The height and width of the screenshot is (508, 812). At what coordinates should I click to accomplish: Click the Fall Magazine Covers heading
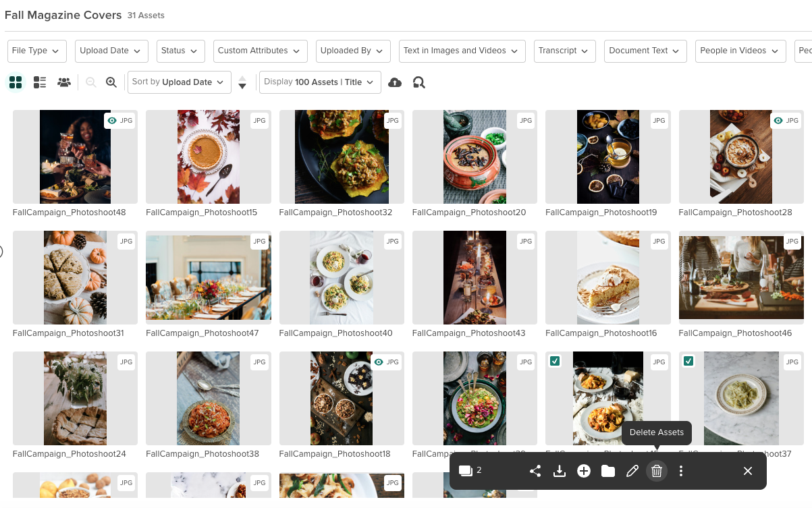pos(63,15)
